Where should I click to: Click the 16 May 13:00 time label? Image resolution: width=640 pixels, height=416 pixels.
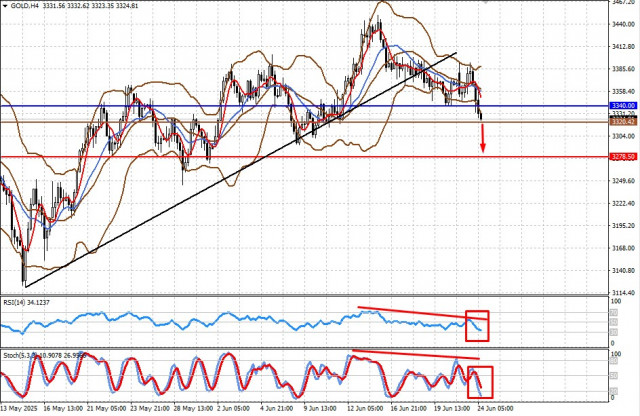[64, 408]
